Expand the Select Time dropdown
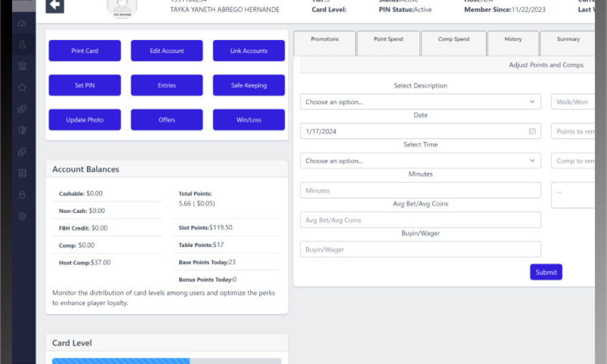Viewport: 607px width, 364px height. (420, 161)
